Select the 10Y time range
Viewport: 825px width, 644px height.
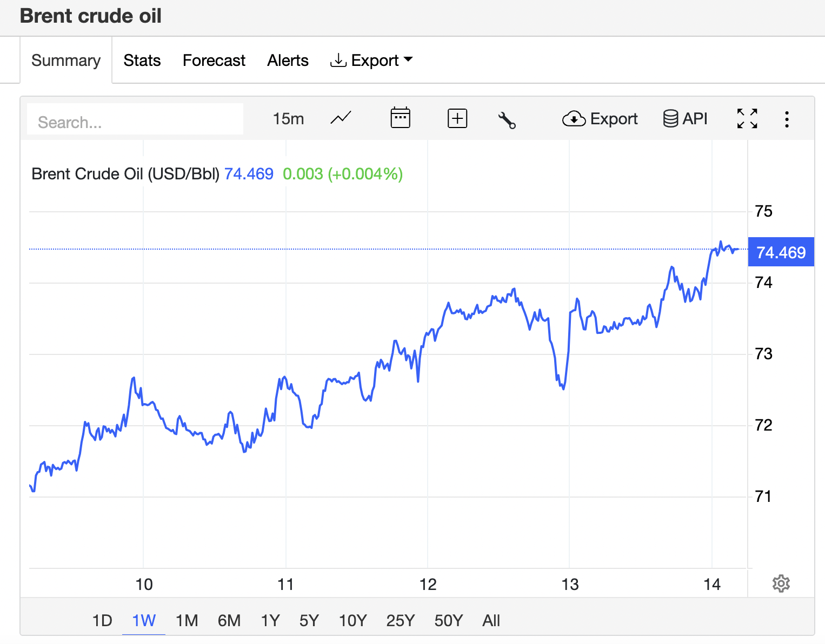(x=352, y=620)
